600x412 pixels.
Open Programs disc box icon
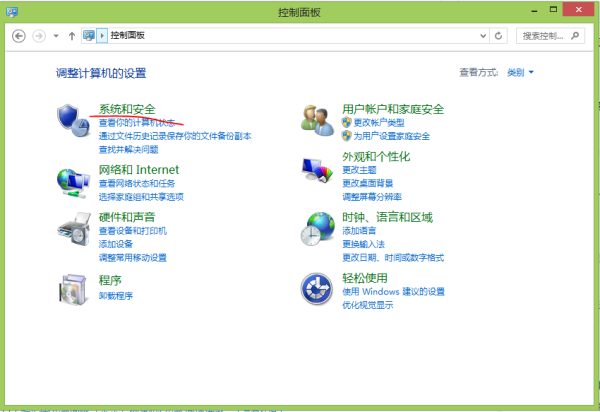click(72, 290)
